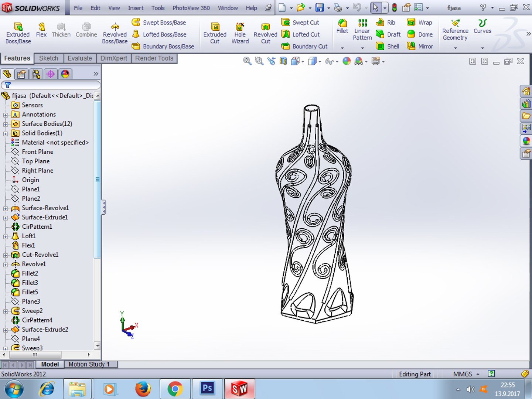
Task: Open the Curves tools
Action: 482,27
